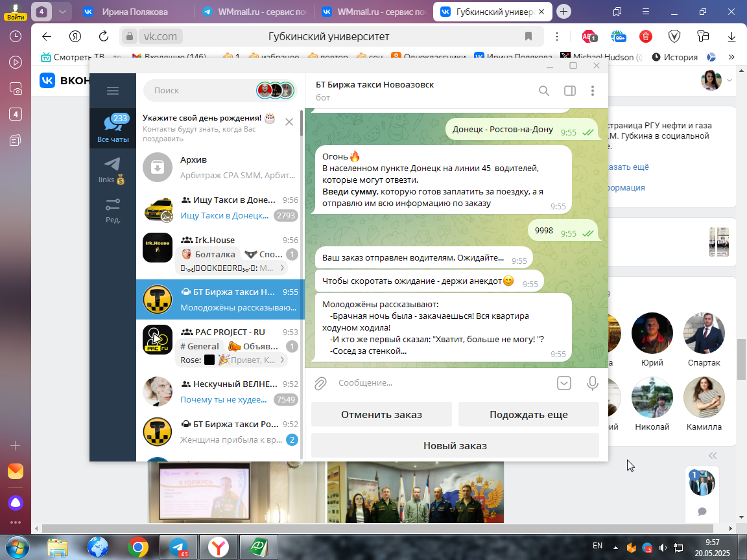This screenshot has width=747, height=560.
Task: Open the downloads arrow icon
Action: click(x=731, y=36)
